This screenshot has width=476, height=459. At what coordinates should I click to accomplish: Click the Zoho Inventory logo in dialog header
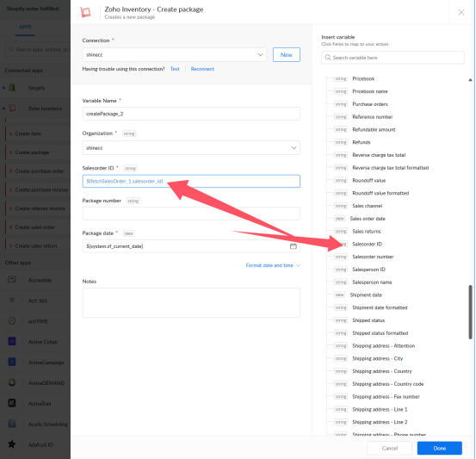tap(85, 12)
